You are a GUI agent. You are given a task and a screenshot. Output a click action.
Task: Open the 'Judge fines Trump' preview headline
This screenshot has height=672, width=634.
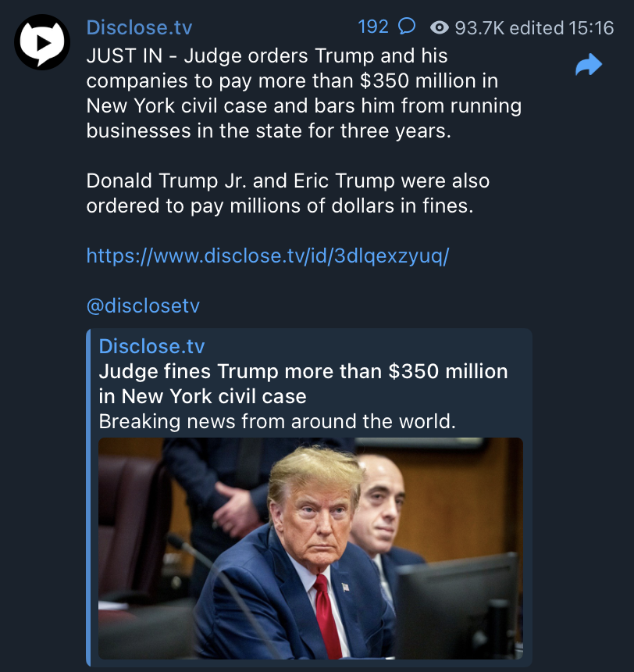click(303, 384)
